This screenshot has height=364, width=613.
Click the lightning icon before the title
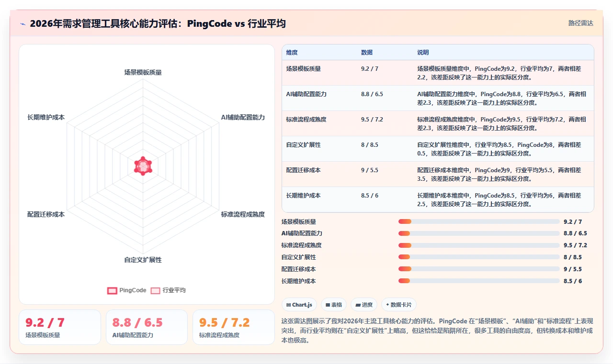23,24
